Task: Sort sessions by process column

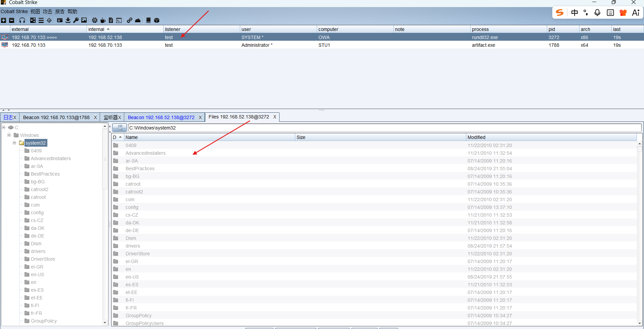Action: pyautogui.click(x=509, y=29)
